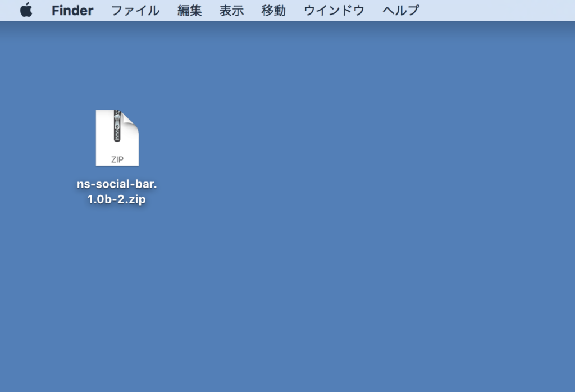Screen dimensions: 575x392
Task: Open the 移動 menu
Action: [x=273, y=10]
